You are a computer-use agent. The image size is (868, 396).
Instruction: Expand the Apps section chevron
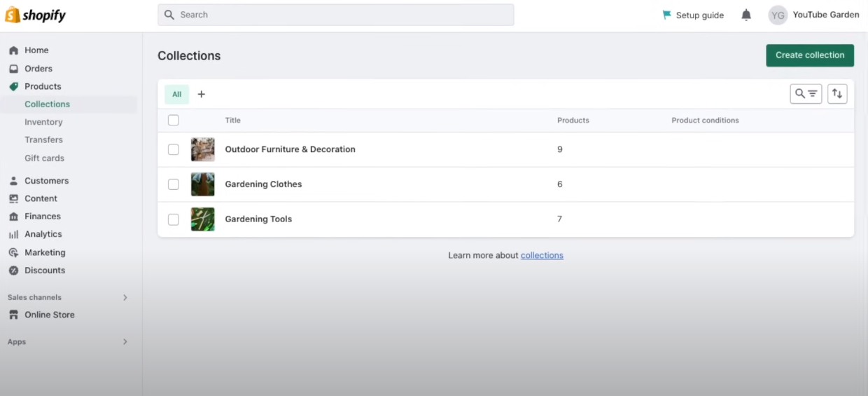point(125,342)
